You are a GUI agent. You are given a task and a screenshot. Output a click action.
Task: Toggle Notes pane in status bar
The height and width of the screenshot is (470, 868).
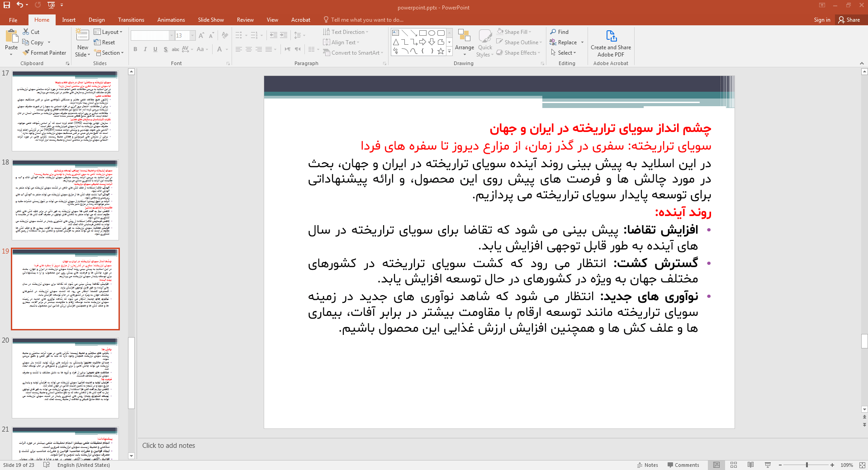tap(648, 465)
